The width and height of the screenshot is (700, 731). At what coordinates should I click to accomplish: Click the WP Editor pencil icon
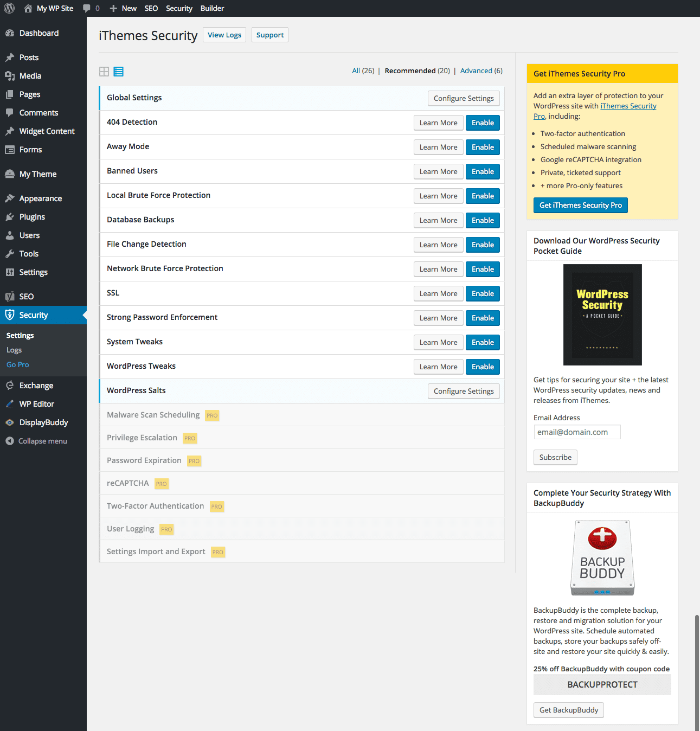[10, 404]
